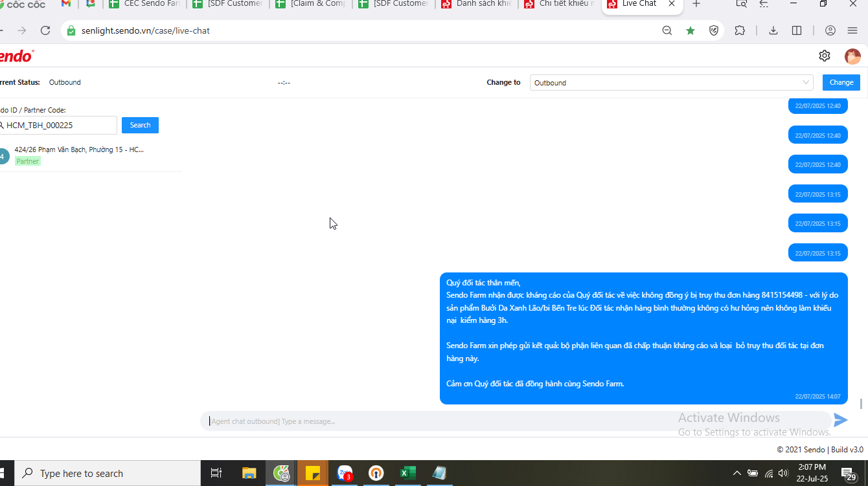
Task: Open the notification center showing 29
Action: coord(849,474)
